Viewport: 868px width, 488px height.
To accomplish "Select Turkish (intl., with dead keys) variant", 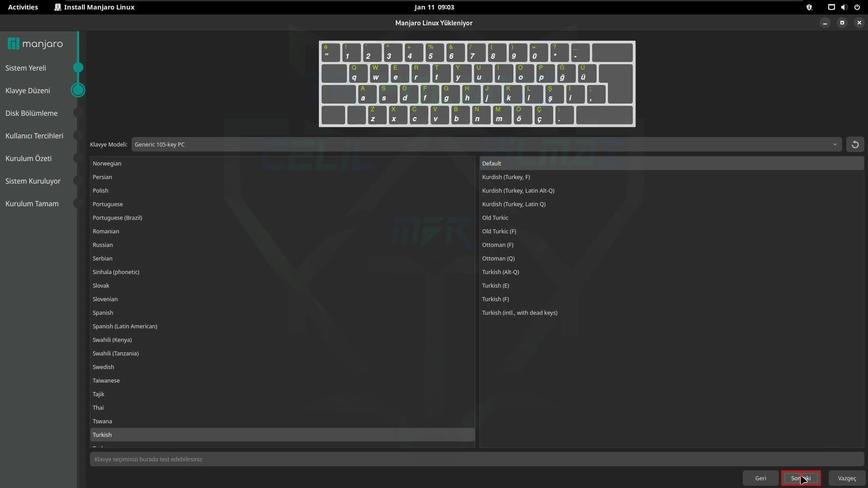I will click(672, 313).
